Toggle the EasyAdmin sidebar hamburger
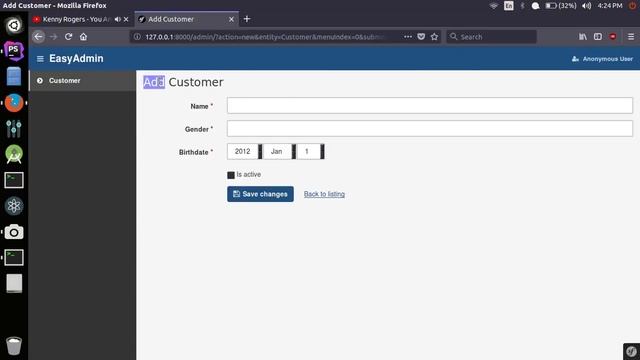Viewport: 640px width, 360px height. [x=40, y=59]
